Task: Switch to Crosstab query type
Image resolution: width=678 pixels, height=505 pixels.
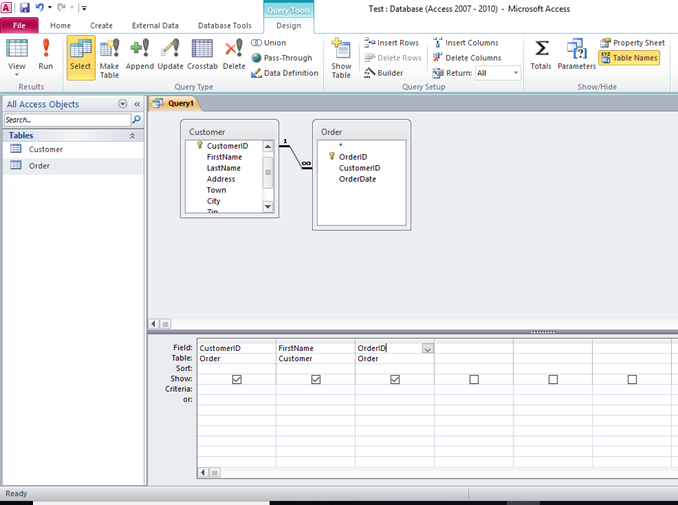Action: pyautogui.click(x=202, y=54)
